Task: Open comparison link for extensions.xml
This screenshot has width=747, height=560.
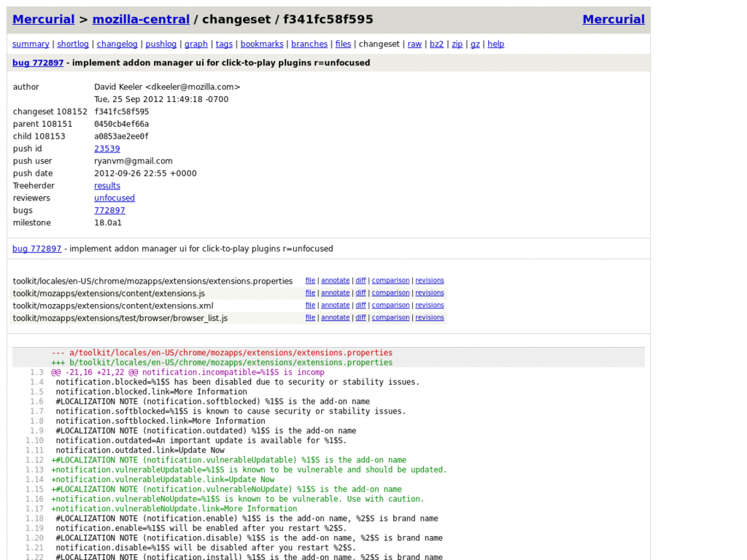Action: [x=391, y=306]
